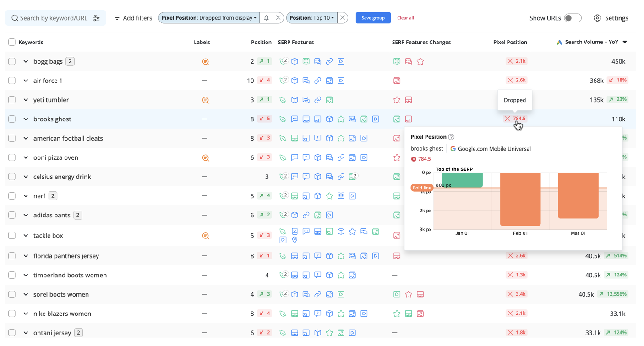
Task: Expand the celsius energy drink row
Action: pos(26,177)
